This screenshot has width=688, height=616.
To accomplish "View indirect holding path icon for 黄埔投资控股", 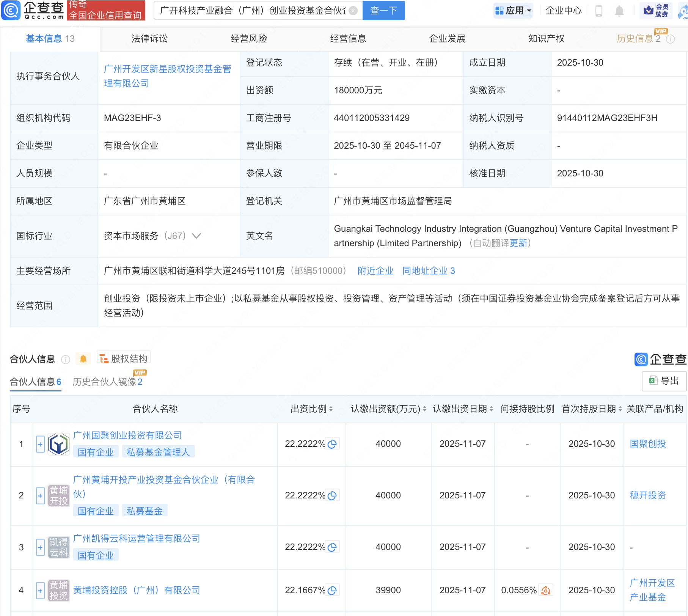I will point(546,590).
